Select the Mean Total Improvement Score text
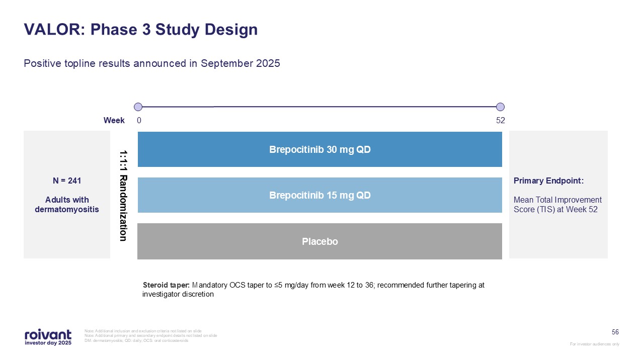Image resolution: width=644 pixels, height=362 pixels. point(557,205)
